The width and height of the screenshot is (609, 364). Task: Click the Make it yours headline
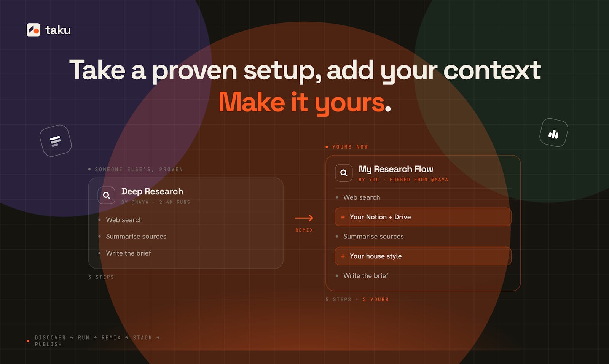(305, 102)
